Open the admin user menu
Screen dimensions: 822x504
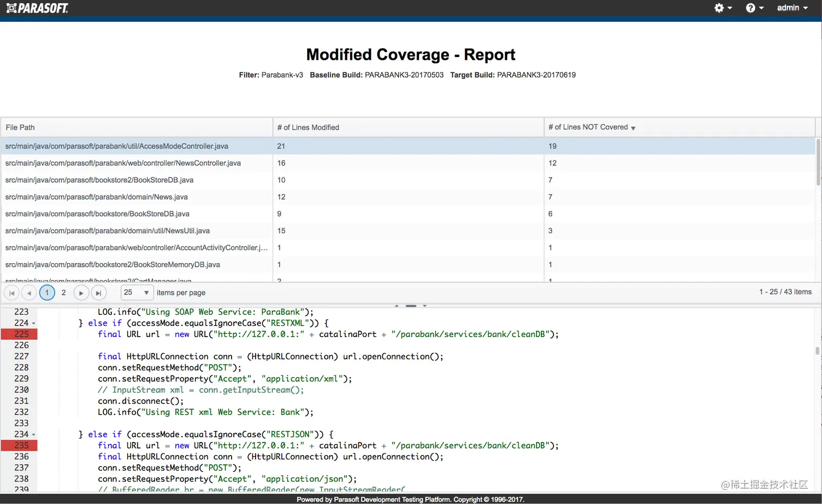[x=792, y=8]
